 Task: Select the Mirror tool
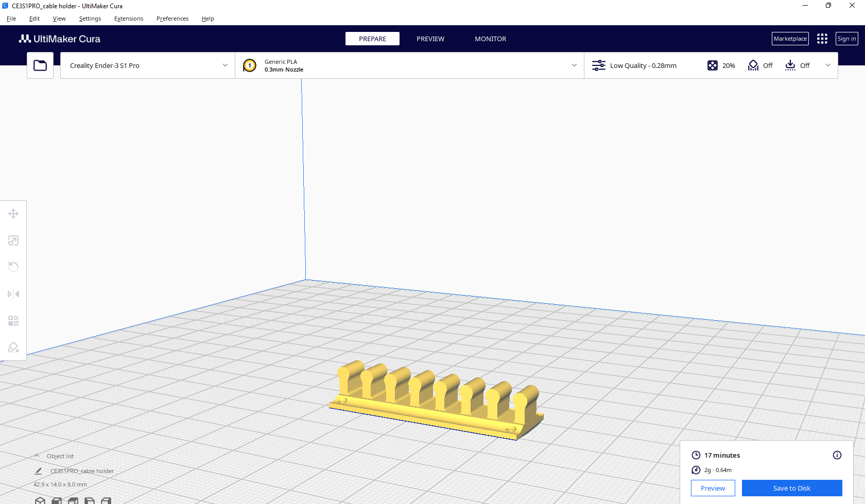pos(13,294)
